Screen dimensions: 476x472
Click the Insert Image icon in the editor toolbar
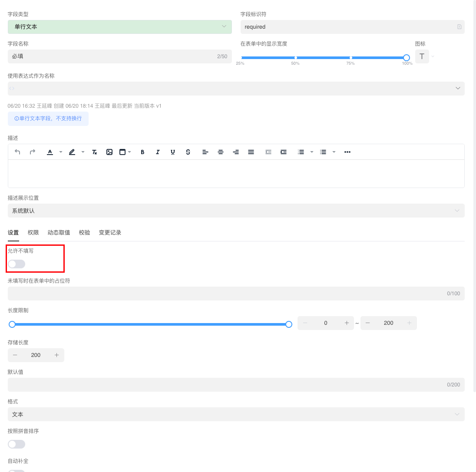point(109,152)
